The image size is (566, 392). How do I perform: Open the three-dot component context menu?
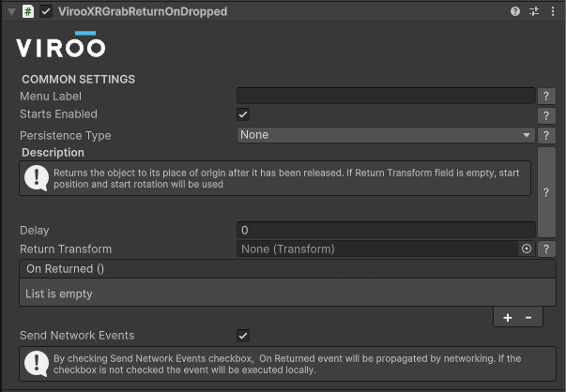point(552,11)
